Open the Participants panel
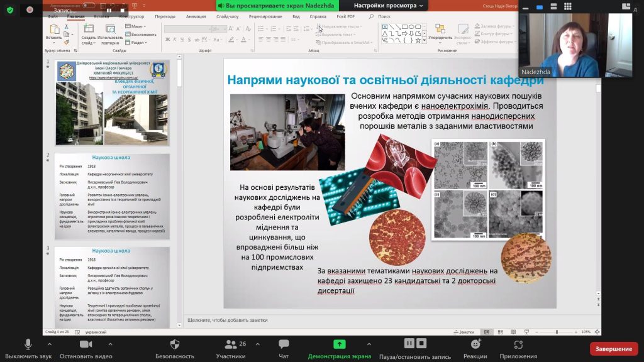Viewport: 644px width, 362px height. 231,348
